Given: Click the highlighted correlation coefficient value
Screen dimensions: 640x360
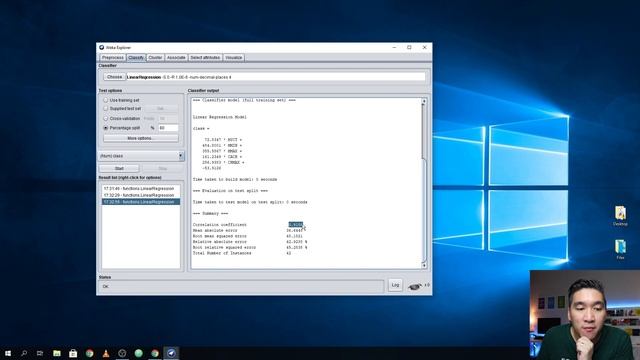Looking at the screenshot, I should (x=296, y=224).
